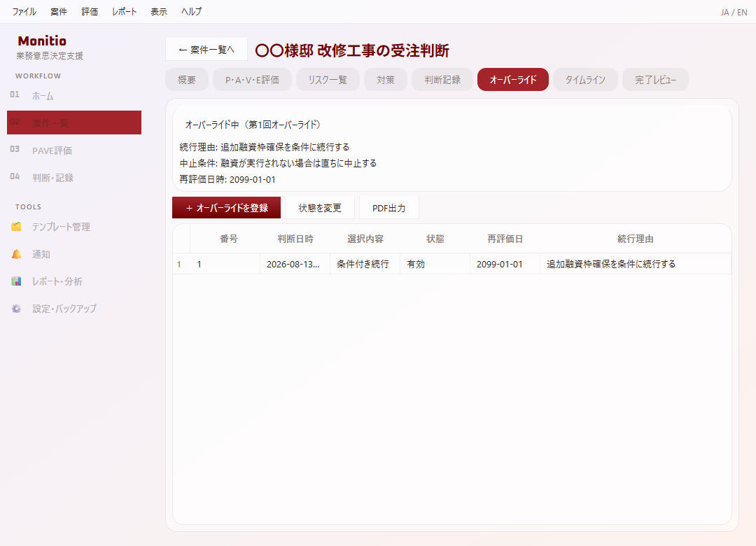Open レポート・分析 in the sidebar
This screenshot has width=756, height=546.
tap(74, 281)
